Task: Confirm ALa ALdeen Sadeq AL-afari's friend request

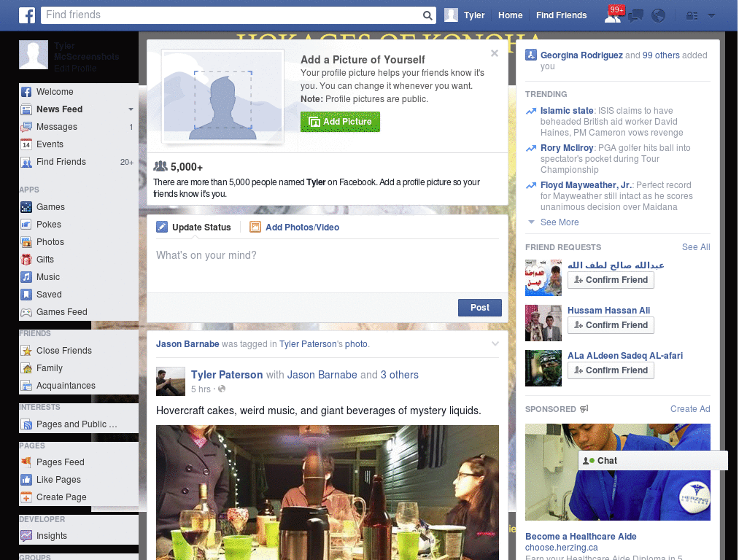Action: (x=611, y=370)
